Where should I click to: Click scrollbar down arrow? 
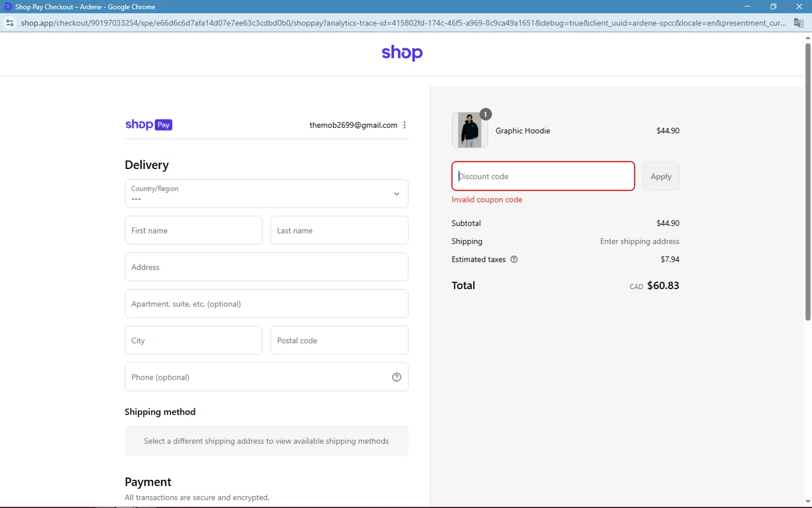point(808,502)
